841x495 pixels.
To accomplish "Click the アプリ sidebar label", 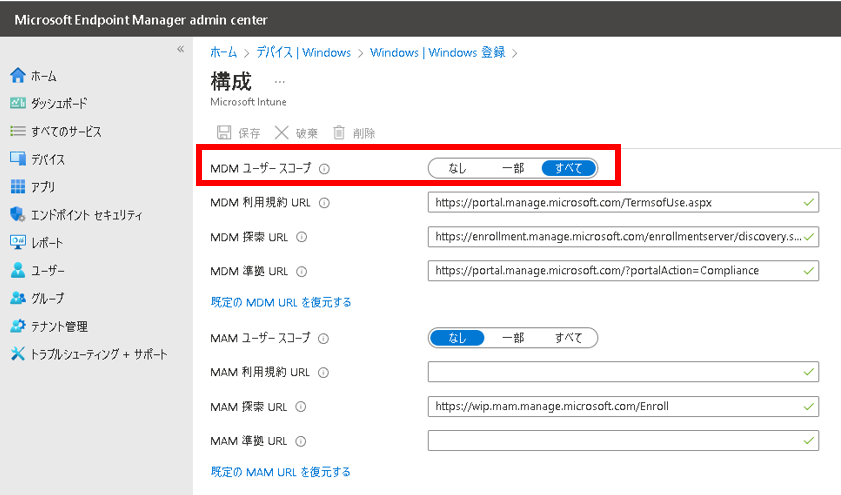I will 43,187.
